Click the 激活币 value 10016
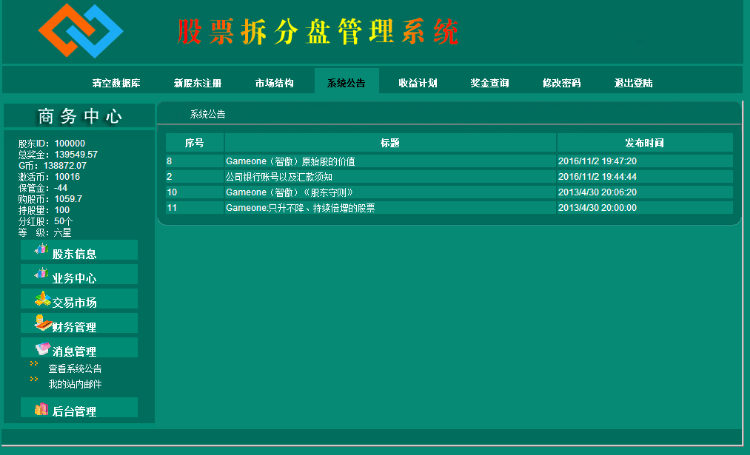The width and height of the screenshot is (750, 455). pos(67,177)
